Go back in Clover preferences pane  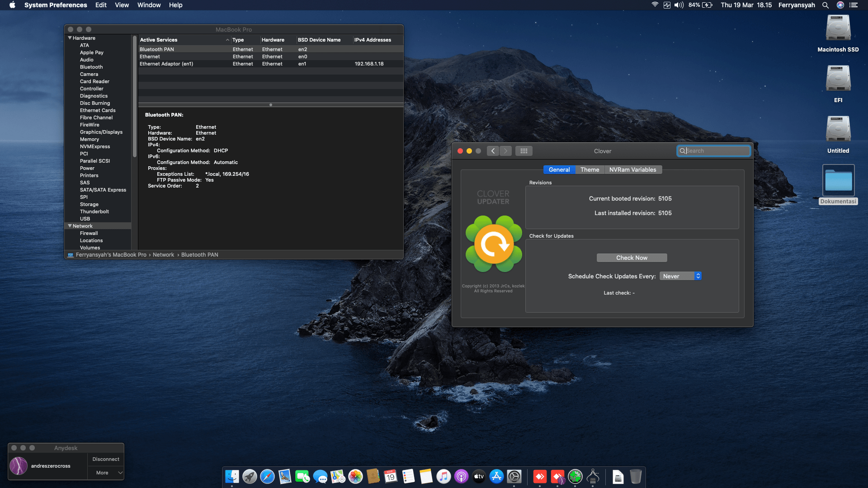(x=493, y=151)
